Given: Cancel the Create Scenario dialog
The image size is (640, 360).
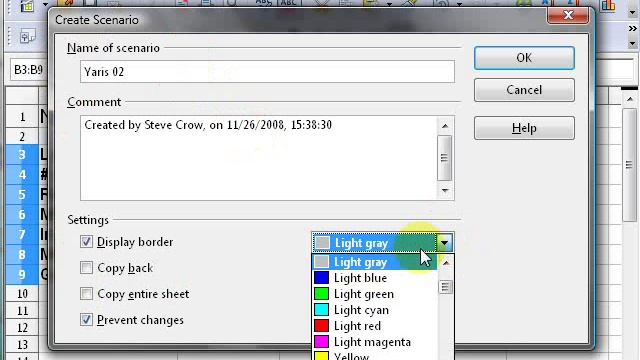Looking at the screenshot, I should pyautogui.click(x=524, y=90).
